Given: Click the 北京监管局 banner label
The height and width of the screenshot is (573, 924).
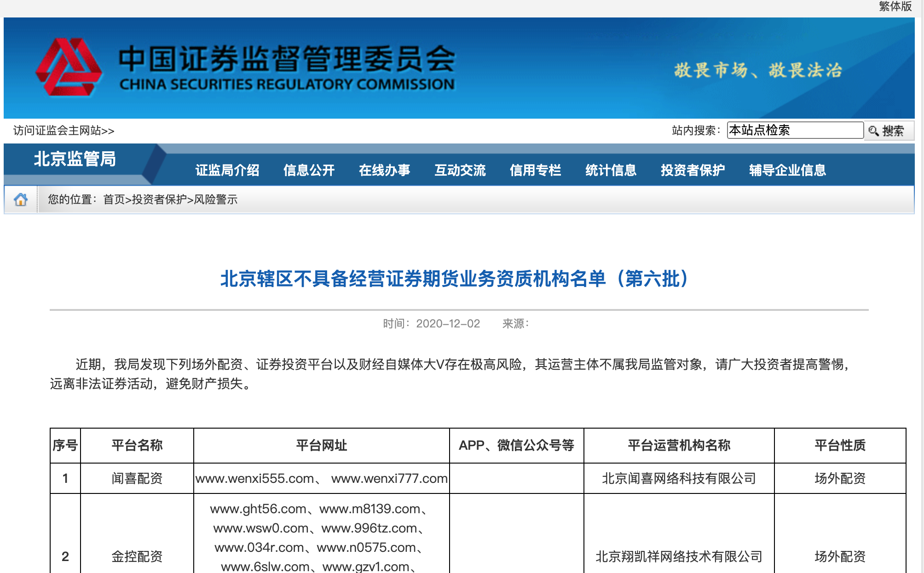Looking at the screenshot, I should [74, 159].
